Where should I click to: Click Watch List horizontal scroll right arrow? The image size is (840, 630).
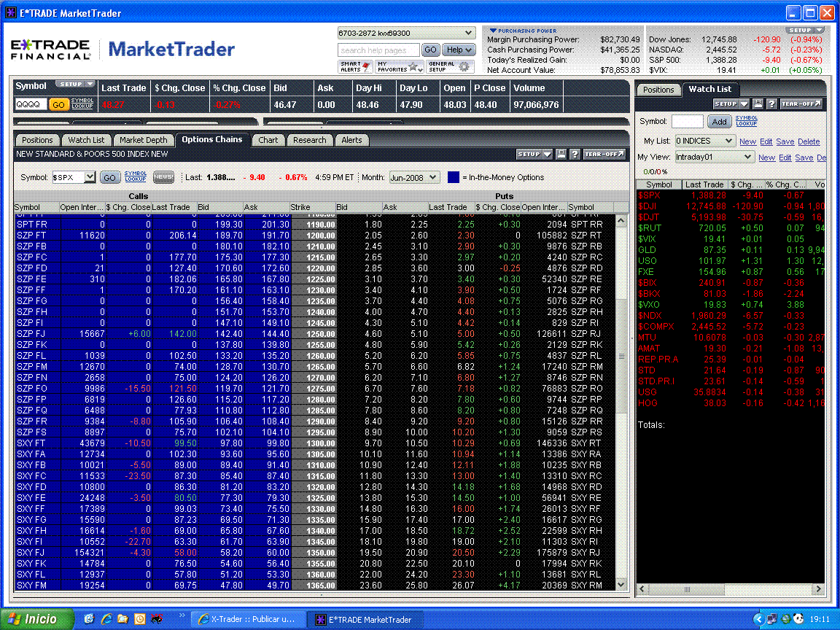click(x=817, y=588)
